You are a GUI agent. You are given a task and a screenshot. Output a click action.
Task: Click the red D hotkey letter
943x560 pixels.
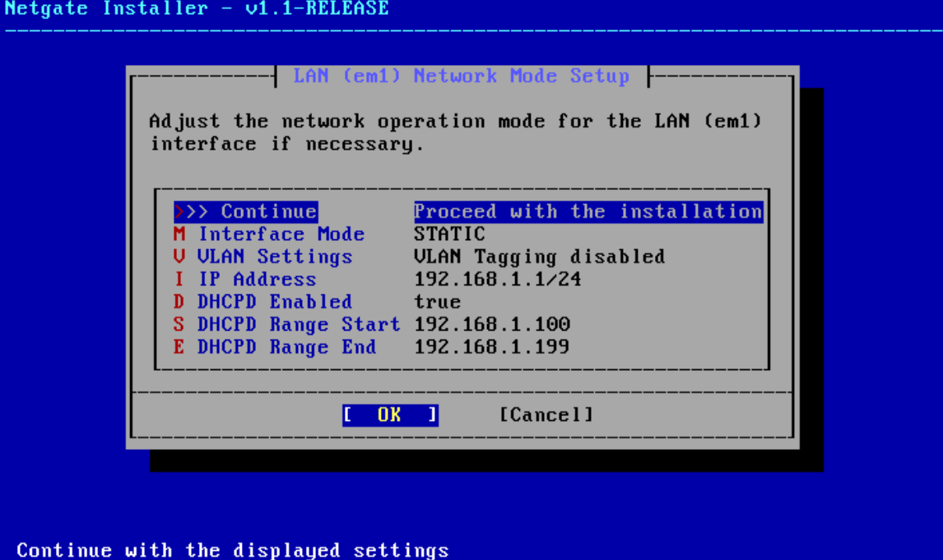(179, 302)
